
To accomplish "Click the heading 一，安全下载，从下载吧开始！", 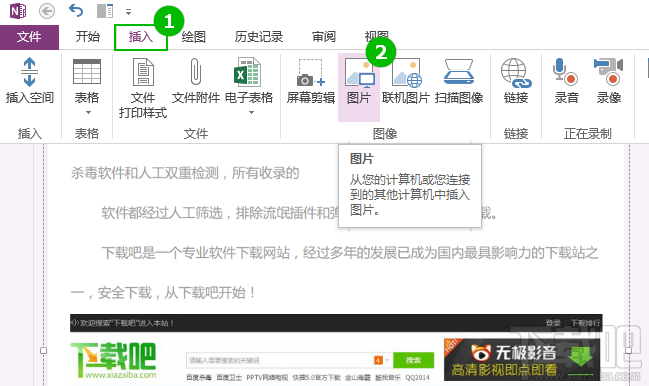I will click(x=163, y=293).
